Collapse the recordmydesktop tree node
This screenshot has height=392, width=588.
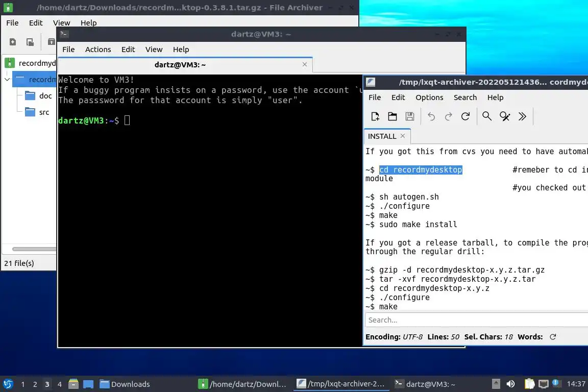[7, 80]
